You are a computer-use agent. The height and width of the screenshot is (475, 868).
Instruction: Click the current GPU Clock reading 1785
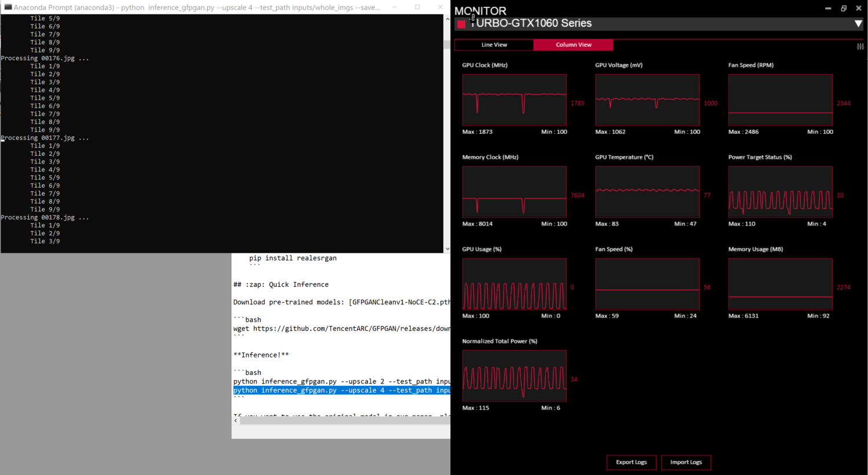[578, 104]
